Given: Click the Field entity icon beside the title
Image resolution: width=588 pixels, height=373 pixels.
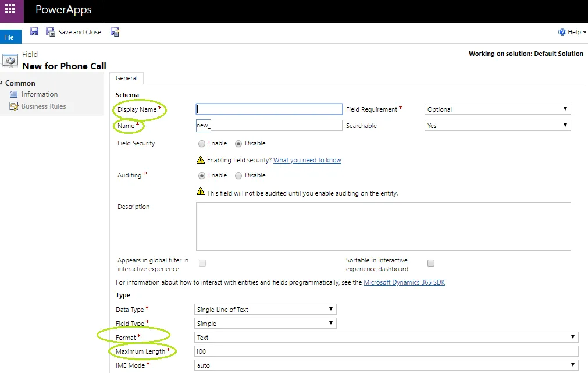Looking at the screenshot, I should (x=10, y=61).
